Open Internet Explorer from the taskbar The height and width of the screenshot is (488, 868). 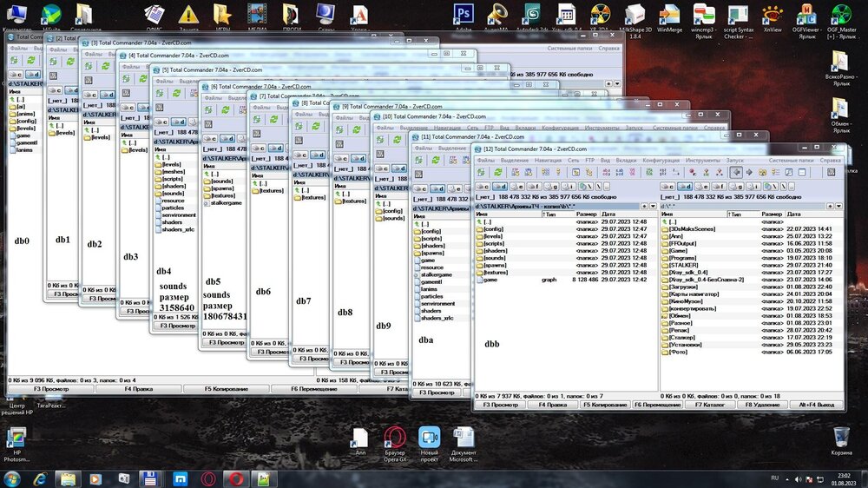(x=40, y=478)
